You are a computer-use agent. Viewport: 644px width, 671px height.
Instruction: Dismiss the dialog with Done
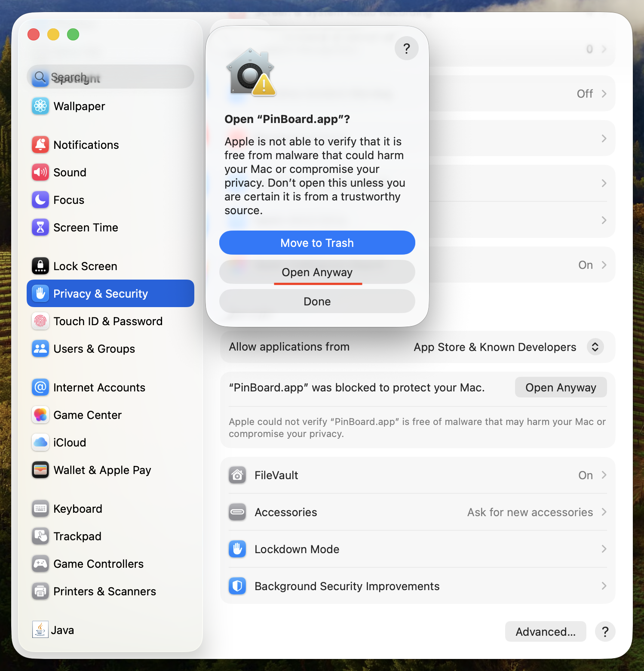[x=317, y=301]
